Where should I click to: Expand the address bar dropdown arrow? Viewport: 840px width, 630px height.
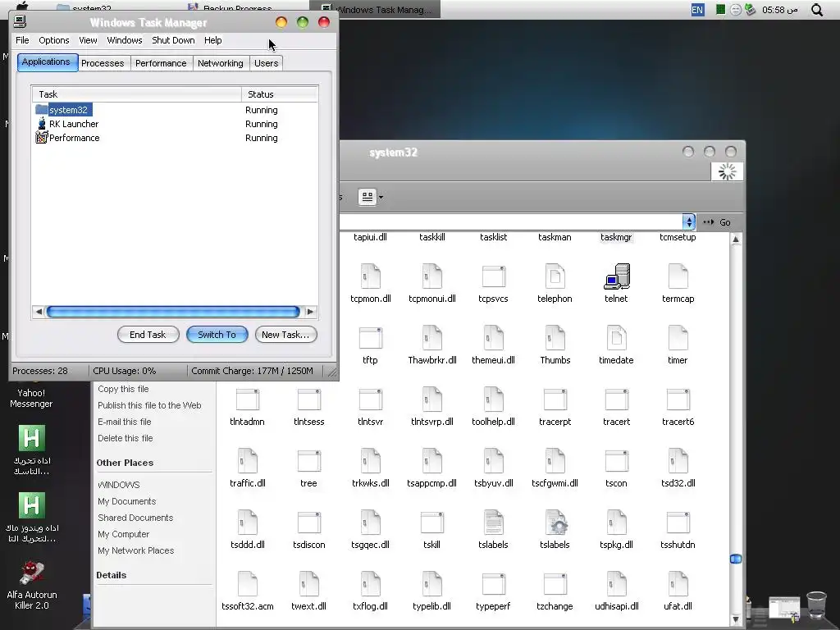689,221
